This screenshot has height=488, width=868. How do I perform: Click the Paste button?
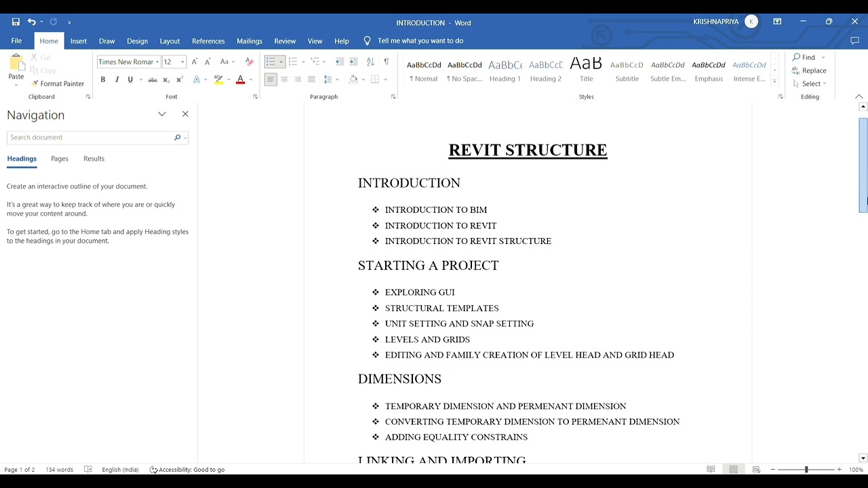pos(16,68)
